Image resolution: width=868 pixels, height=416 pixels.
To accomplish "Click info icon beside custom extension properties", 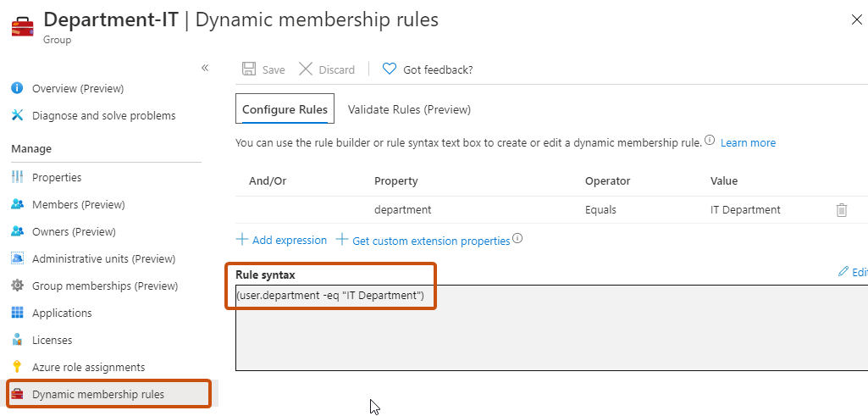I will [x=517, y=239].
